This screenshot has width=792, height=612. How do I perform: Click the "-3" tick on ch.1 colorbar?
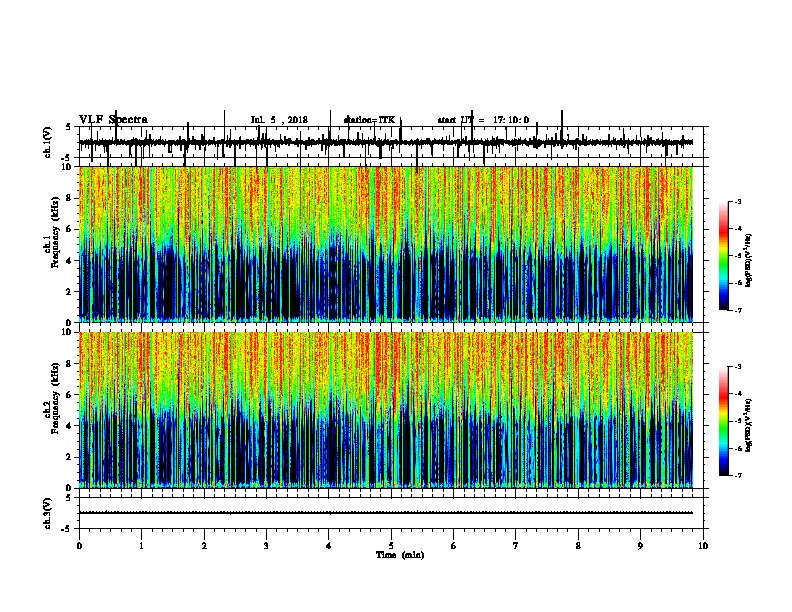click(737, 202)
